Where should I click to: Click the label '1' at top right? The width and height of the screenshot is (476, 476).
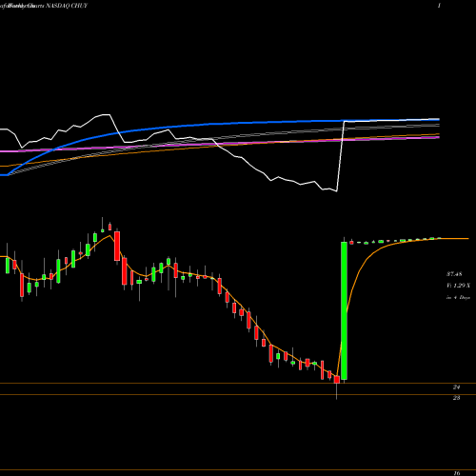(x=439, y=6)
